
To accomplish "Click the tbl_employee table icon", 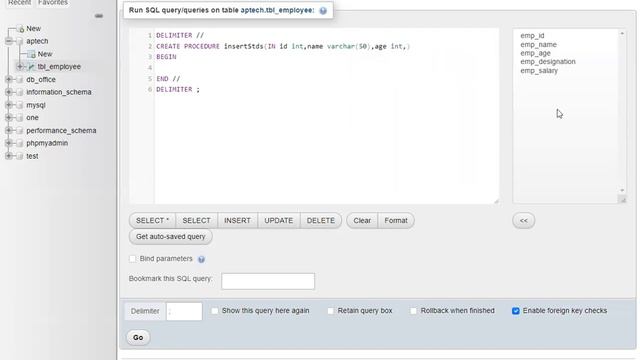I will 31,67.
